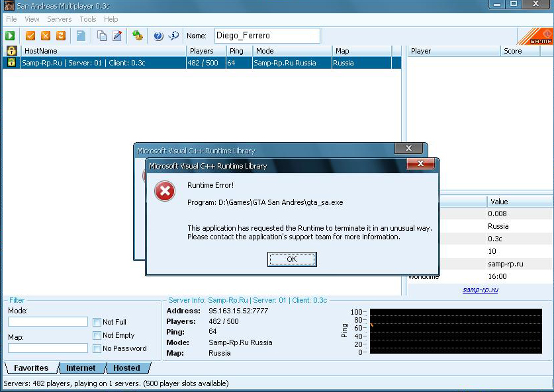Click the Name field containing Diego_Ferrero
This screenshot has height=392, width=554.
pyautogui.click(x=267, y=36)
